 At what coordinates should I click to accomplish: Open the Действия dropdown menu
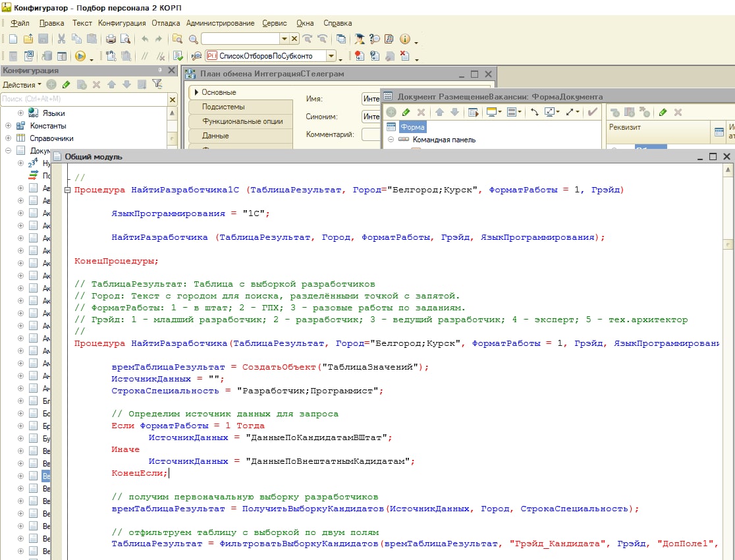tap(22, 84)
